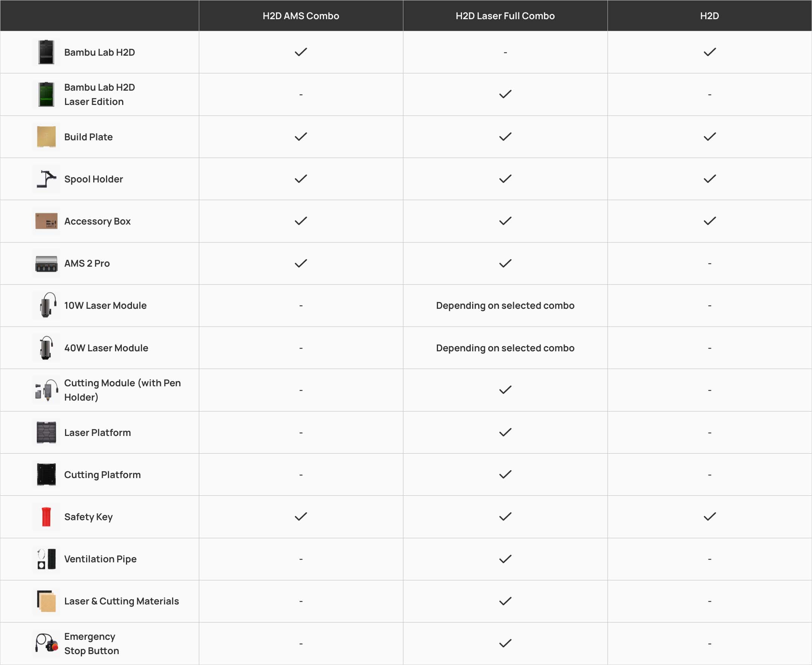Click the Accessory Box thumbnail
The height and width of the screenshot is (665, 812).
[x=46, y=221]
